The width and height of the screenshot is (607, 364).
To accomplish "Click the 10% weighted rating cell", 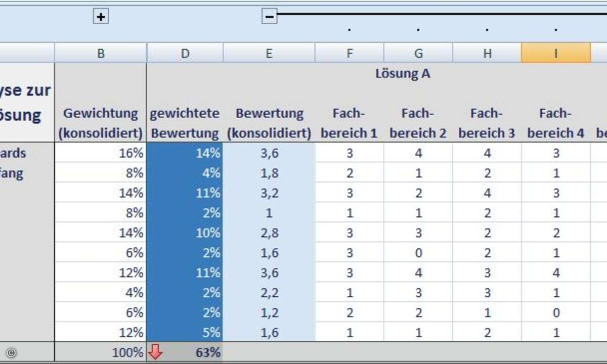I will coord(185,233).
